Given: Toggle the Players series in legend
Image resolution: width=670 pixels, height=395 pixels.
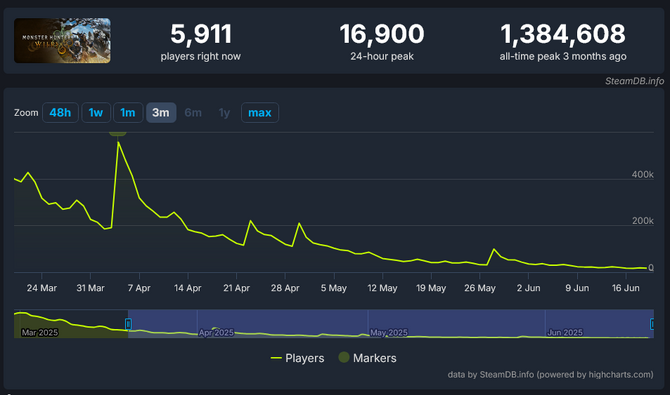Looking at the screenshot, I should [297, 358].
